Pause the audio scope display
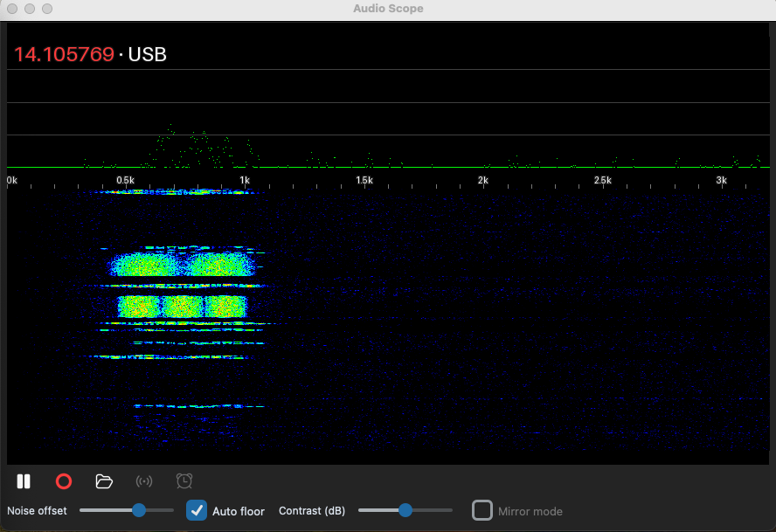776x532 pixels. 24,481
